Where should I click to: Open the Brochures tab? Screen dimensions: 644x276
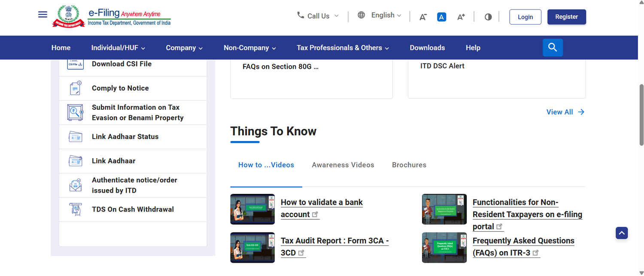click(x=409, y=165)
